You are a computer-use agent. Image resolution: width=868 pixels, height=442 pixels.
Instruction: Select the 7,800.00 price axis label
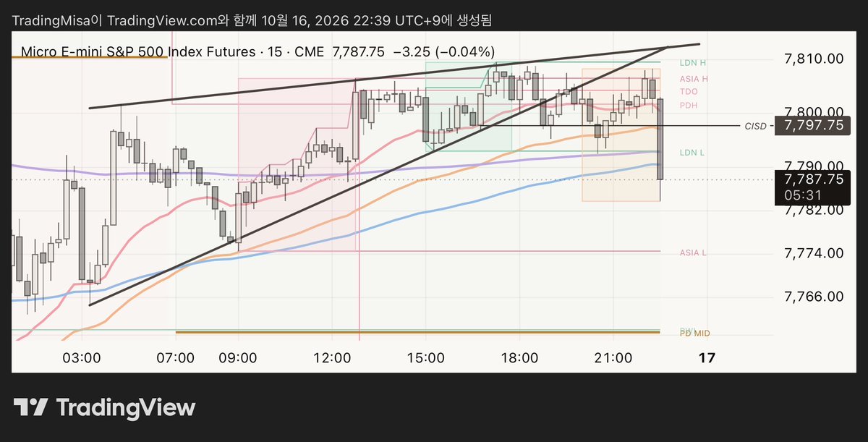click(x=816, y=111)
